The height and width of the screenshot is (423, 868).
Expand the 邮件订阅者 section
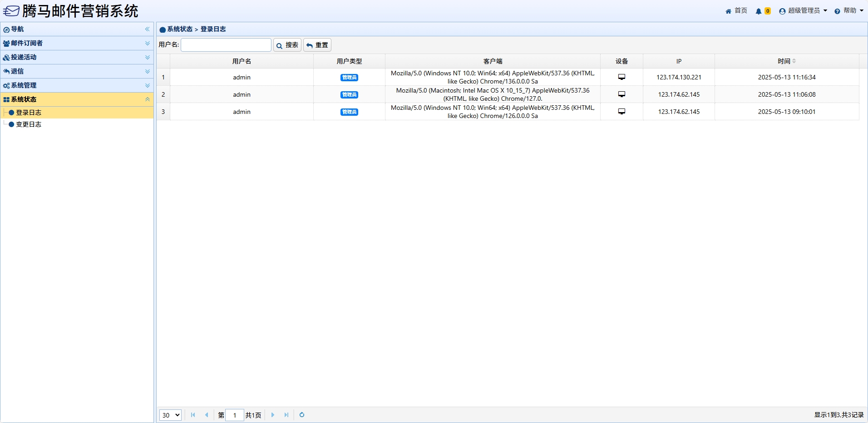[147, 43]
